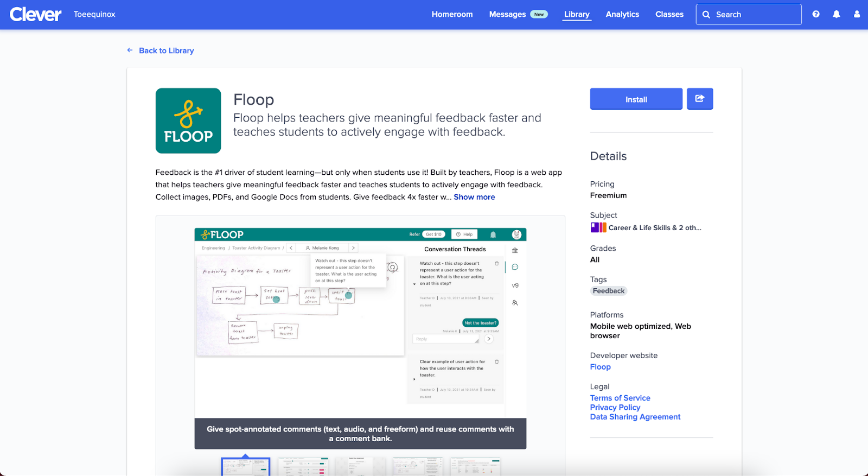Open the user account icon
The height and width of the screenshot is (476, 868).
click(857, 14)
